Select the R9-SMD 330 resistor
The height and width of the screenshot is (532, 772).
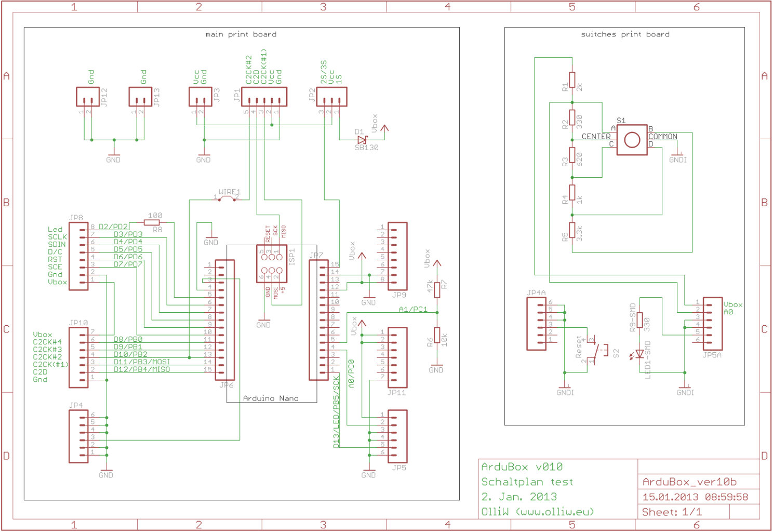coord(640,321)
